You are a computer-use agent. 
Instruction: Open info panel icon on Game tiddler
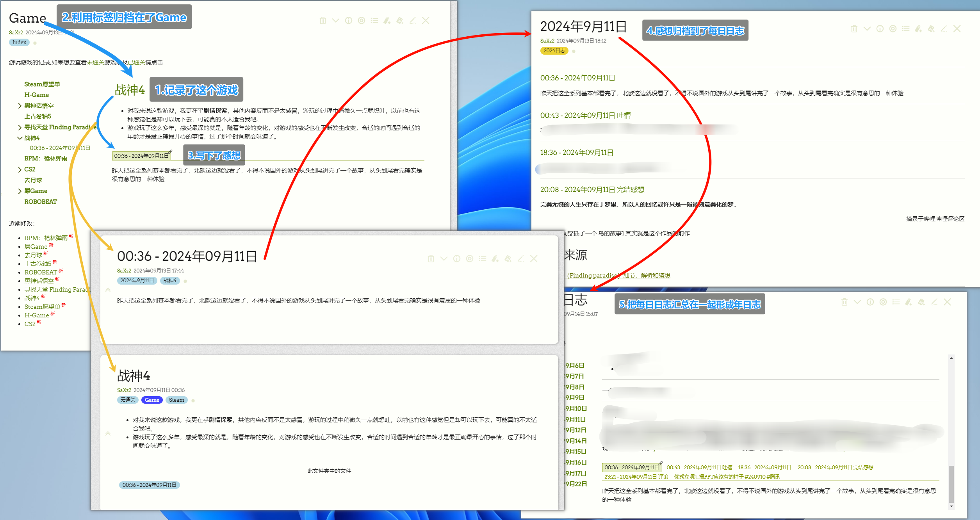(348, 21)
